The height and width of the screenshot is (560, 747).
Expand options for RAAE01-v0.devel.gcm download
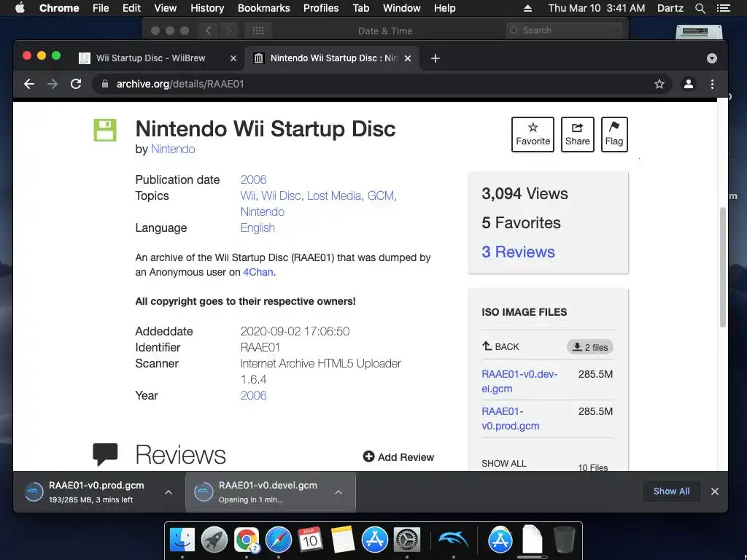[338, 492]
